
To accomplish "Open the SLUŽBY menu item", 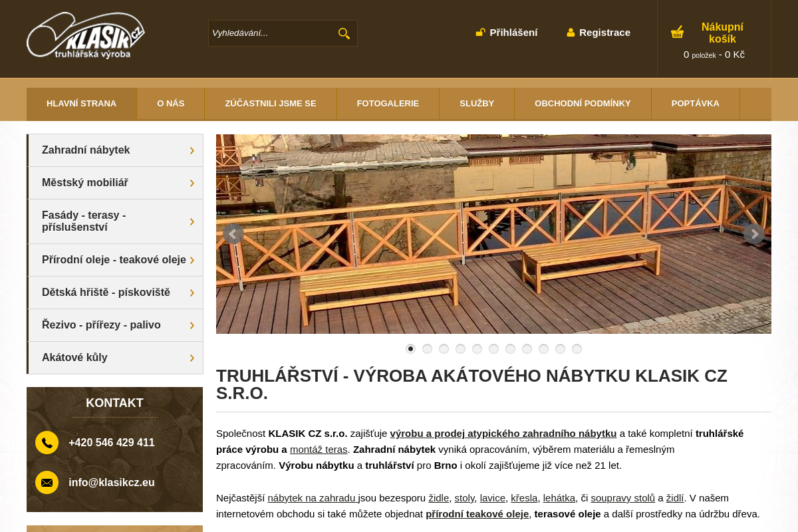I will tap(477, 103).
